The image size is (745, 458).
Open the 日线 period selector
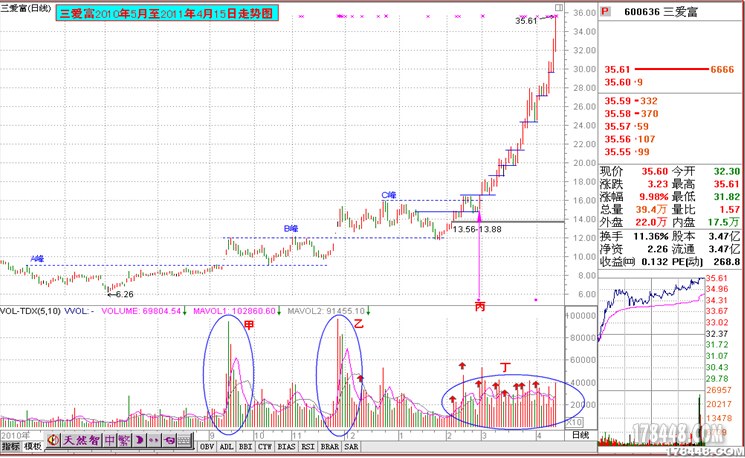tap(579, 436)
